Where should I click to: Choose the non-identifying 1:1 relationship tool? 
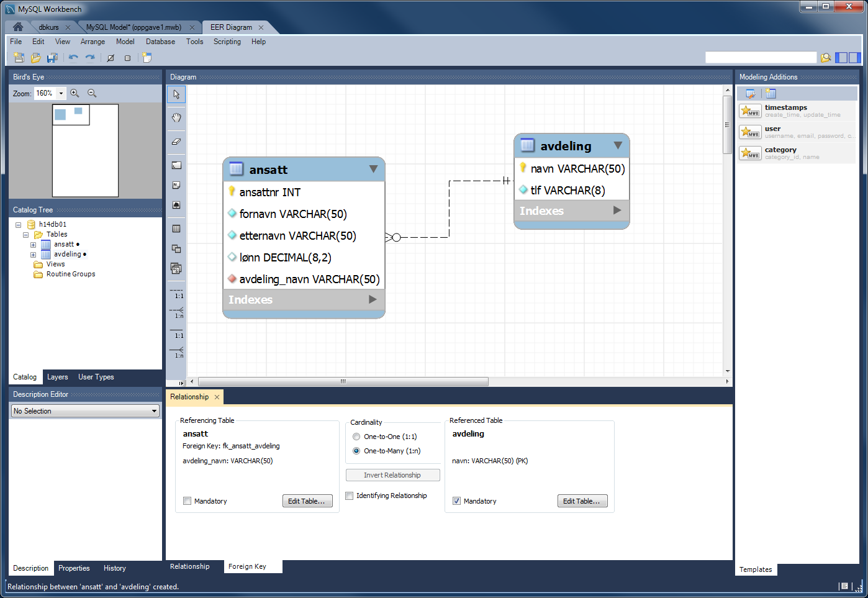176,292
